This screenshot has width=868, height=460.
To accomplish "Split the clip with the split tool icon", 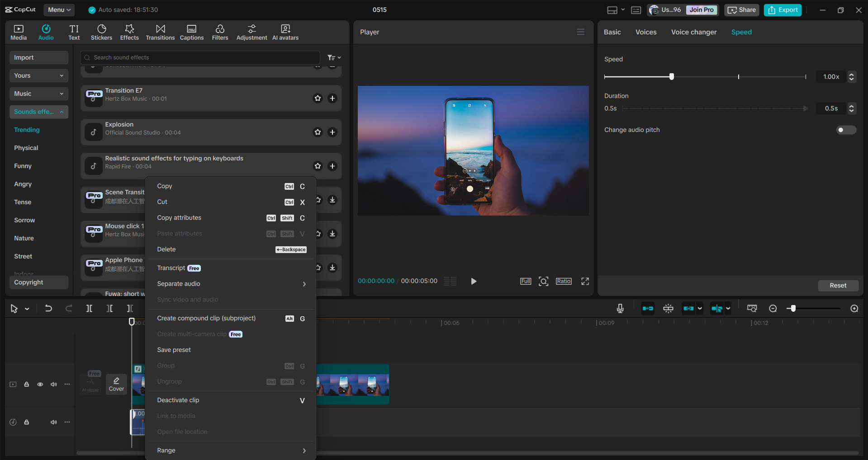I will pyautogui.click(x=89, y=308).
